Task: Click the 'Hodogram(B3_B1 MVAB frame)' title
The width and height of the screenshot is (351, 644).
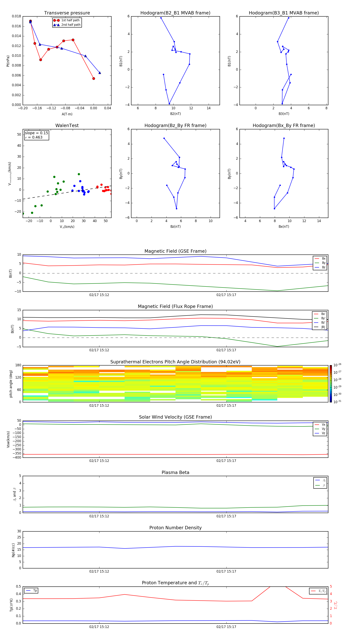Action: (x=284, y=13)
